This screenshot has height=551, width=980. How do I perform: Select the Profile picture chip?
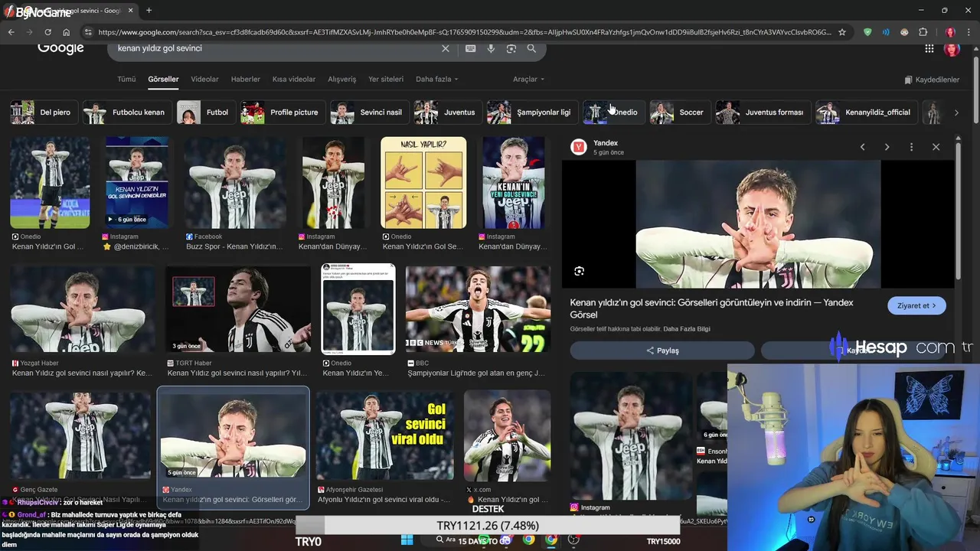pyautogui.click(x=283, y=112)
